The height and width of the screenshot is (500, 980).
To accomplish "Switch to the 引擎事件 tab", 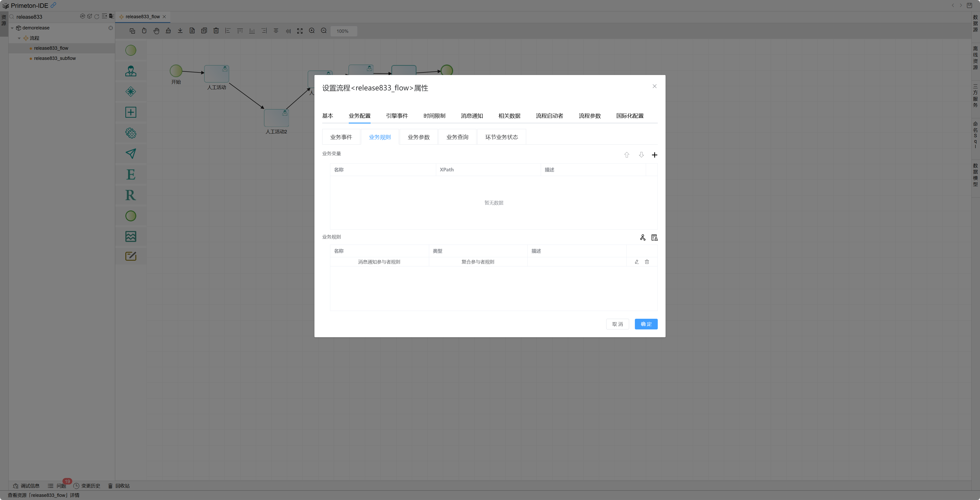I will coord(397,116).
